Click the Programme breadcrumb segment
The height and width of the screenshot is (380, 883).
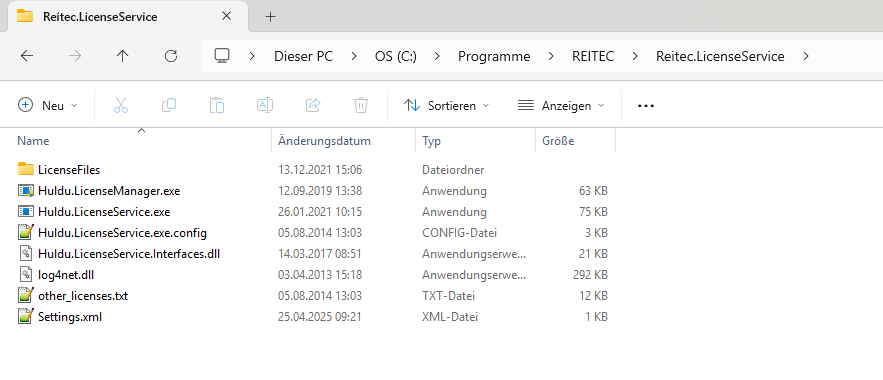coord(494,56)
